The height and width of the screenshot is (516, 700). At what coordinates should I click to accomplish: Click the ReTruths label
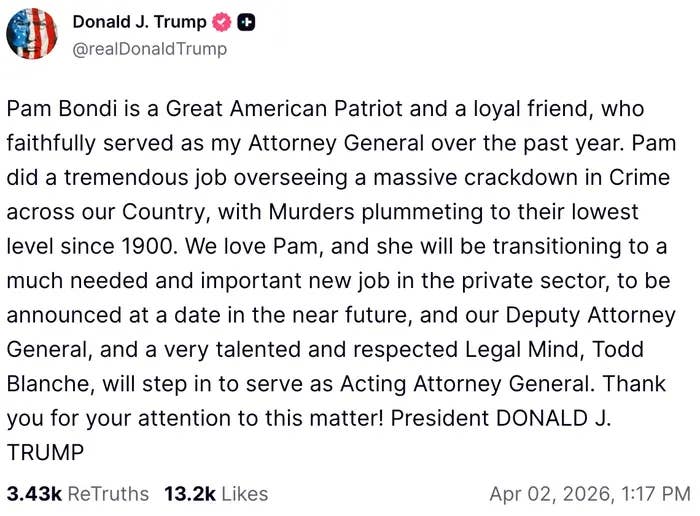pyautogui.click(x=110, y=493)
